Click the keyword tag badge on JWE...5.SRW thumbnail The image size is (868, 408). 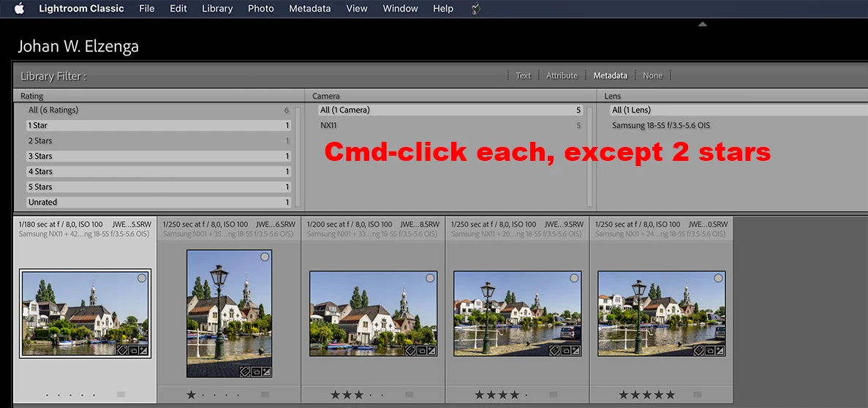(122, 350)
